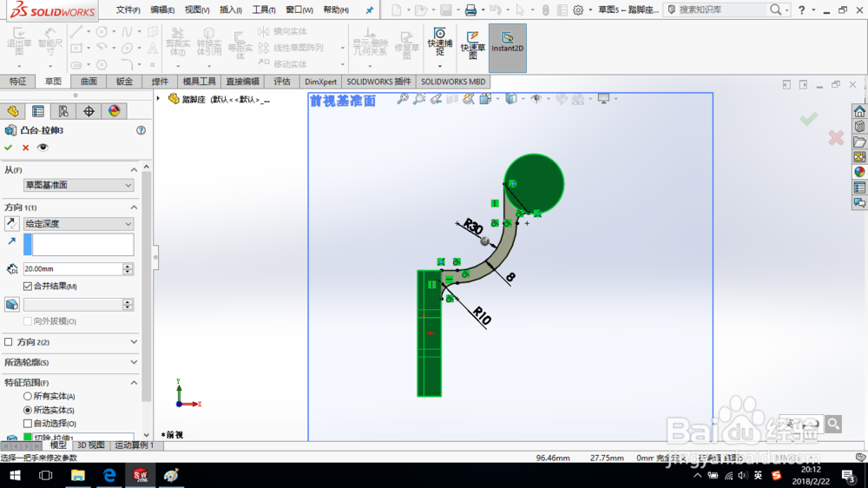This screenshot has height=488, width=868.
Task: Click the property panel vertical scrollbar
Action: [x=146, y=288]
